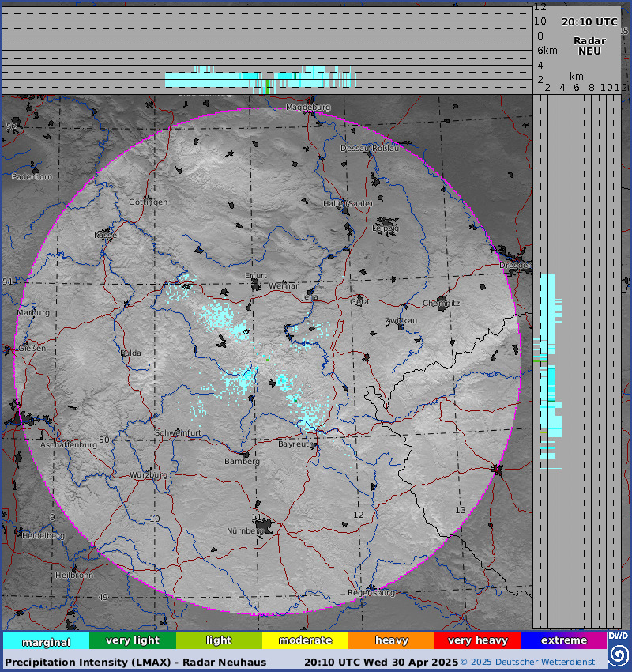Select the 'heavy' orange legend swatch
This screenshot has width=632, height=672.
[x=391, y=640]
